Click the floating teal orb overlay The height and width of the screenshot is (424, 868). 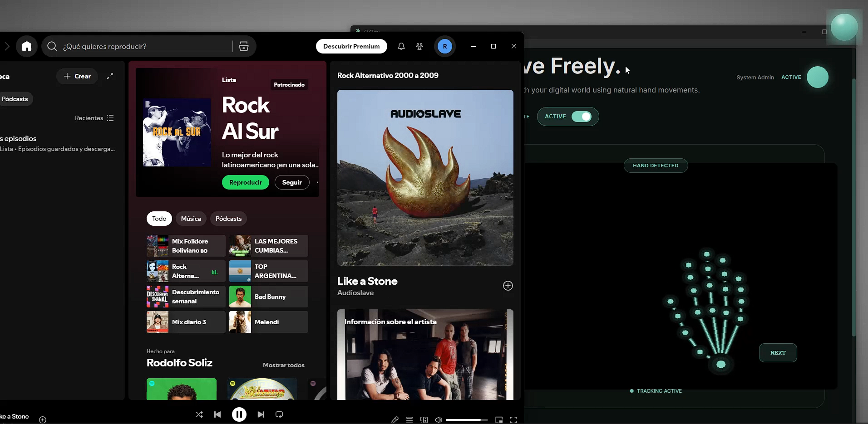[844, 27]
